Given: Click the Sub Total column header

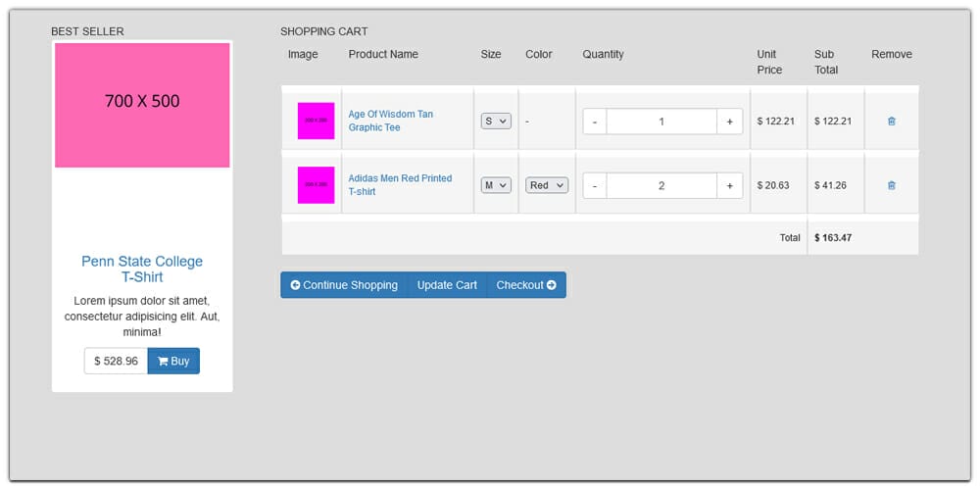Looking at the screenshot, I should pyautogui.click(x=826, y=62).
